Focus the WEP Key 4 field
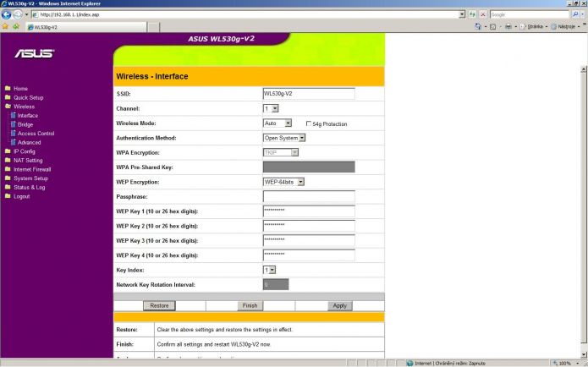 309,255
